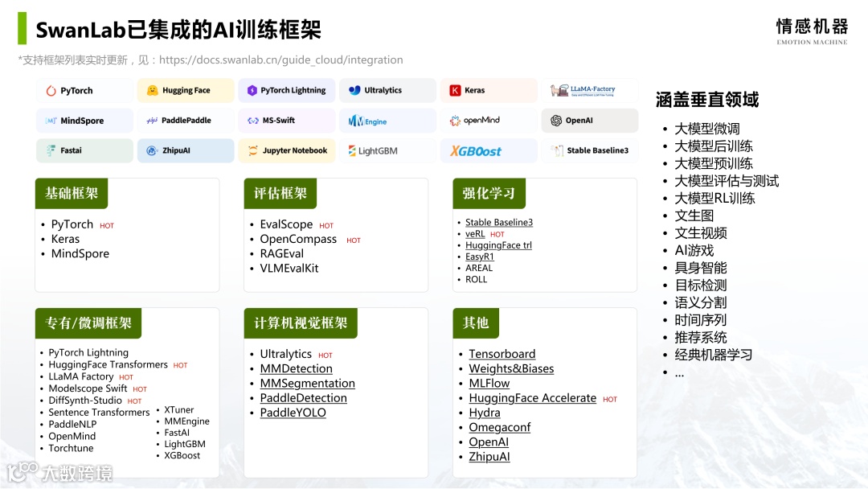Click the Ultralytics blue logo icon
This screenshot has height=489, width=868.
[x=354, y=90]
